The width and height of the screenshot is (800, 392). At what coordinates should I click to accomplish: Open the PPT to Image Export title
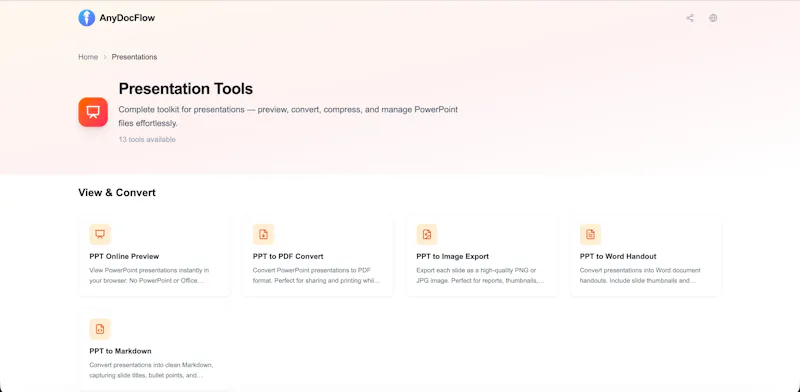click(453, 256)
